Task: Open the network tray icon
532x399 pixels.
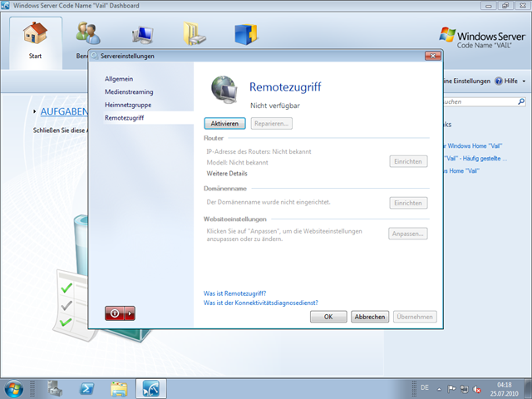Action: pyautogui.click(x=464, y=389)
